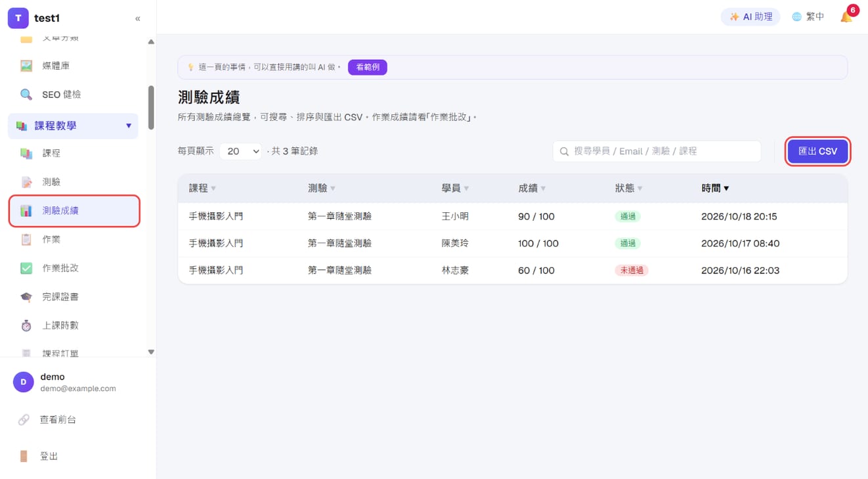This screenshot has width=868, height=479.
Task: Click the timestamp 2026/10/16 22:03
Action: click(740, 270)
